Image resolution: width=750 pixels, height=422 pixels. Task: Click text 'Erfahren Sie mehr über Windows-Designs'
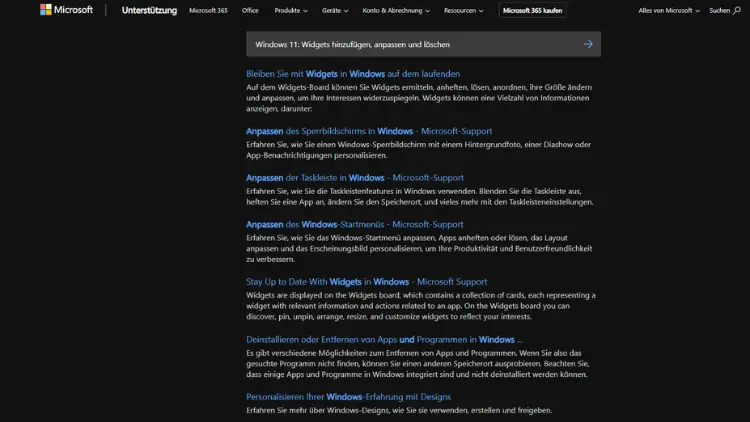[x=399, y=410]
